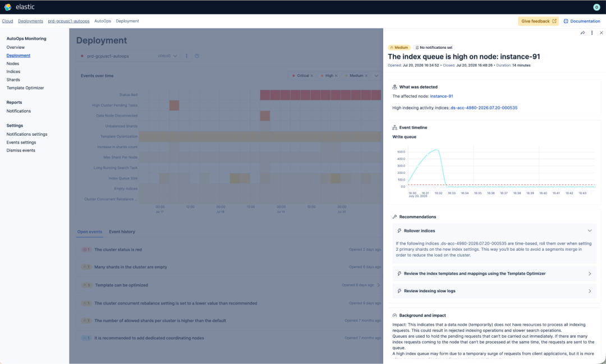Remove the High severity filter
This screenshot has height=364, width=606.
click(x=336, y=76)
